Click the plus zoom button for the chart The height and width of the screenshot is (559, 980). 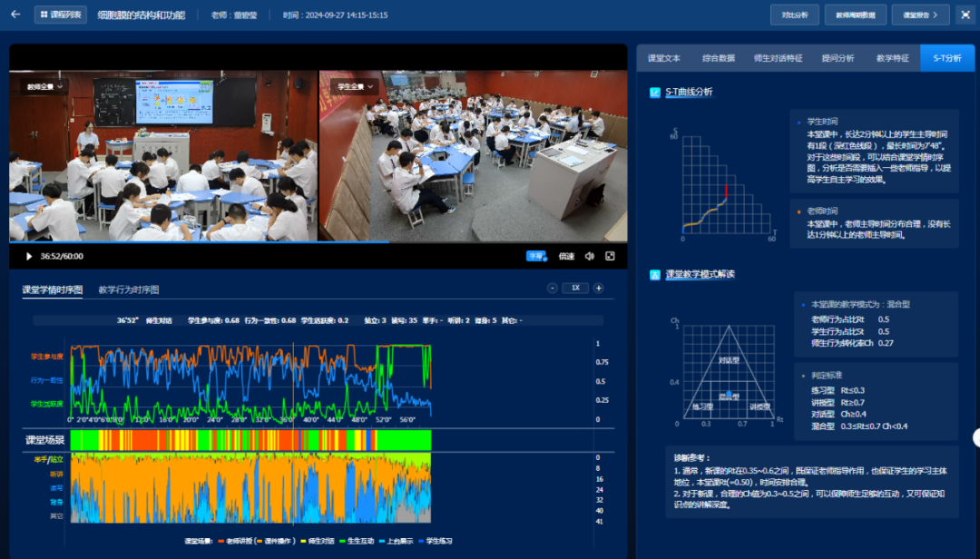(x=598, y=289)
